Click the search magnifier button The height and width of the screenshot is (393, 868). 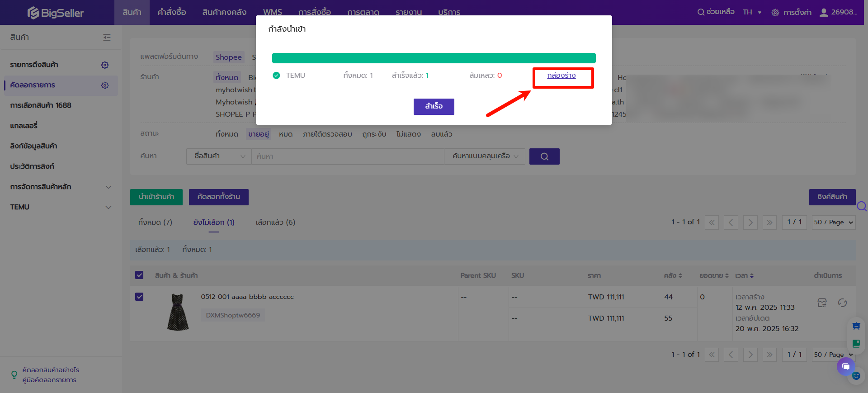pos(544,156)
